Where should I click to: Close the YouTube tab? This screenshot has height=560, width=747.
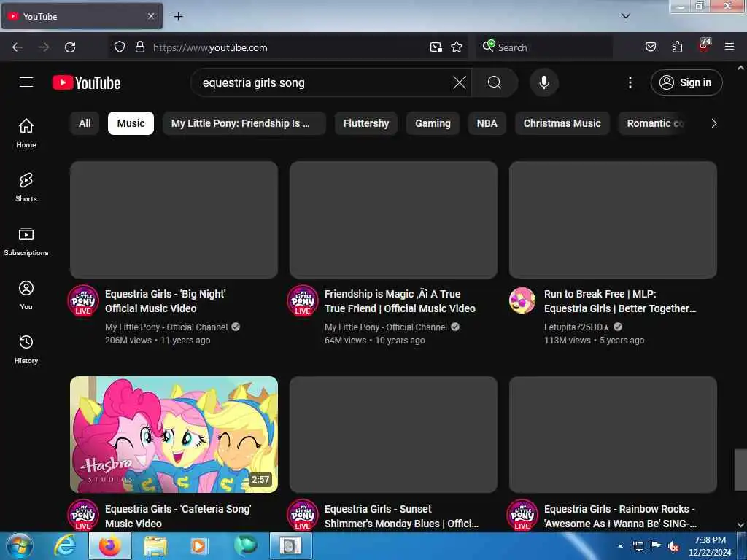[150, 16]
